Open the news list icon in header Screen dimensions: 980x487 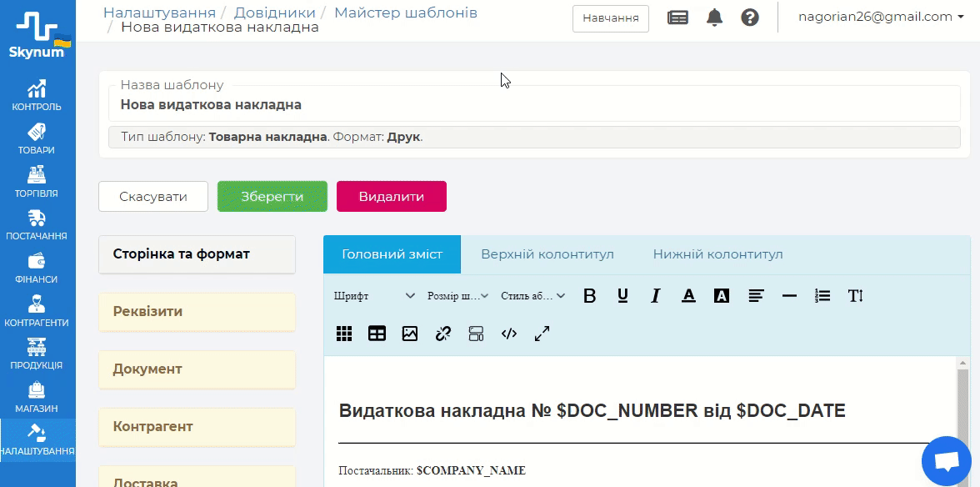pyautogui.click(x=677, y=18)
